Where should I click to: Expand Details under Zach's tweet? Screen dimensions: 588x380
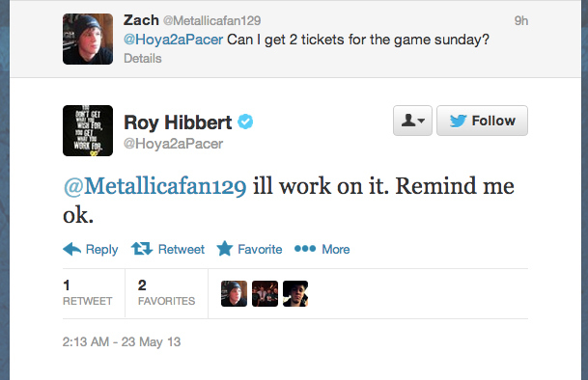coord(143,59)
